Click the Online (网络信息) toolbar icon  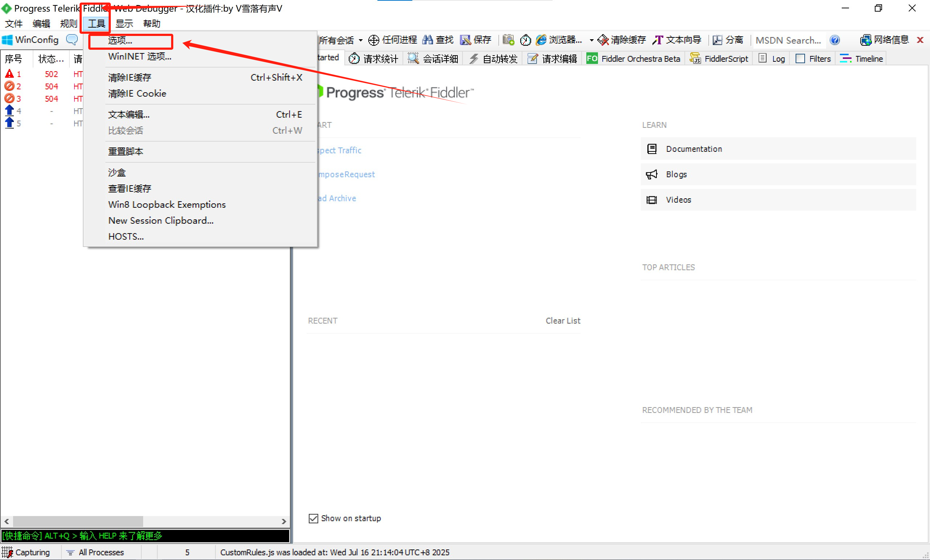pyautogui.click(x=865, y=40)
